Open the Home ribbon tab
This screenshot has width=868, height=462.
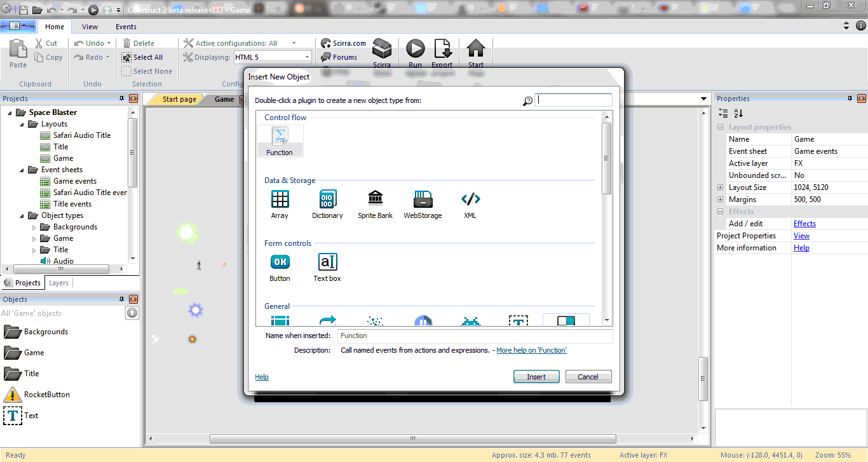coord(55,27)
